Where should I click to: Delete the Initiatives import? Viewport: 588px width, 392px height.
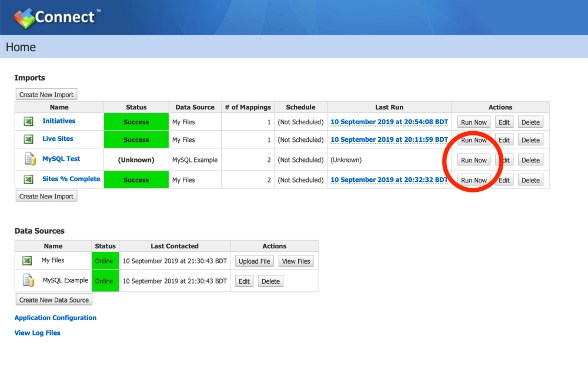(x=530, y=122)
